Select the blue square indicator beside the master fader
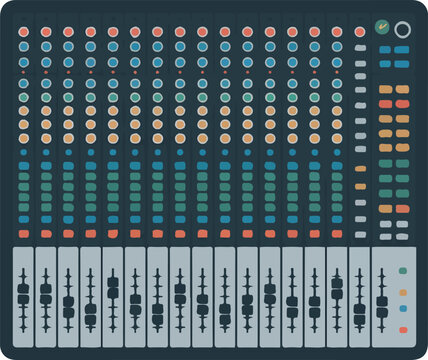Viewport: 428px width, 360px height. (x=403, y=308)
